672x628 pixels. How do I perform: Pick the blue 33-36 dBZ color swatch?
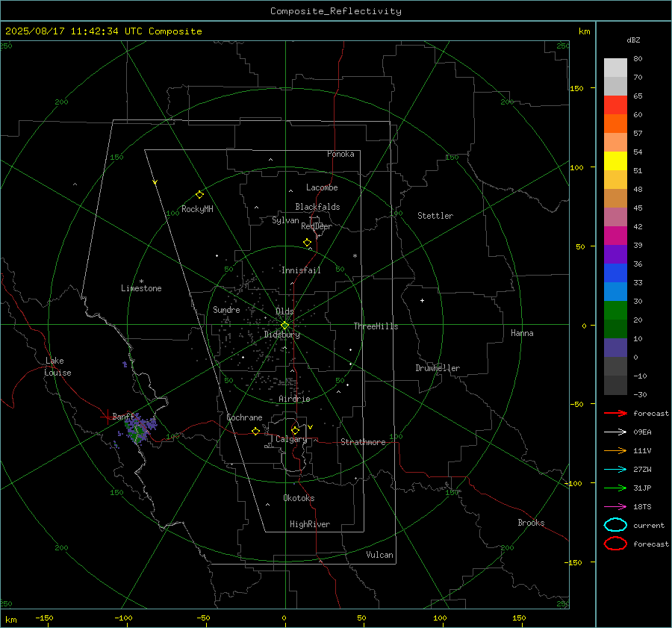[x=615, y=273]
